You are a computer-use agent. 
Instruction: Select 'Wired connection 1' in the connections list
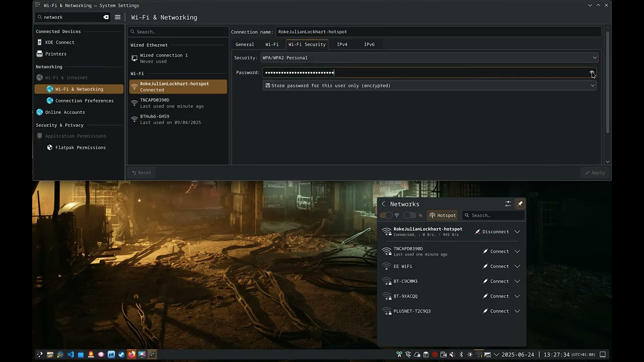point(178,58)
